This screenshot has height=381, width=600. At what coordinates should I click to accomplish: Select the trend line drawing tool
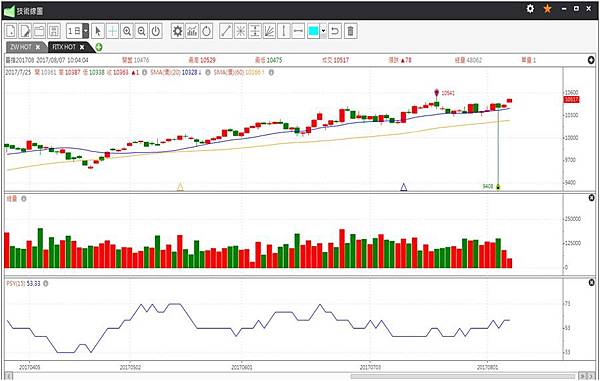click(226, 31)
